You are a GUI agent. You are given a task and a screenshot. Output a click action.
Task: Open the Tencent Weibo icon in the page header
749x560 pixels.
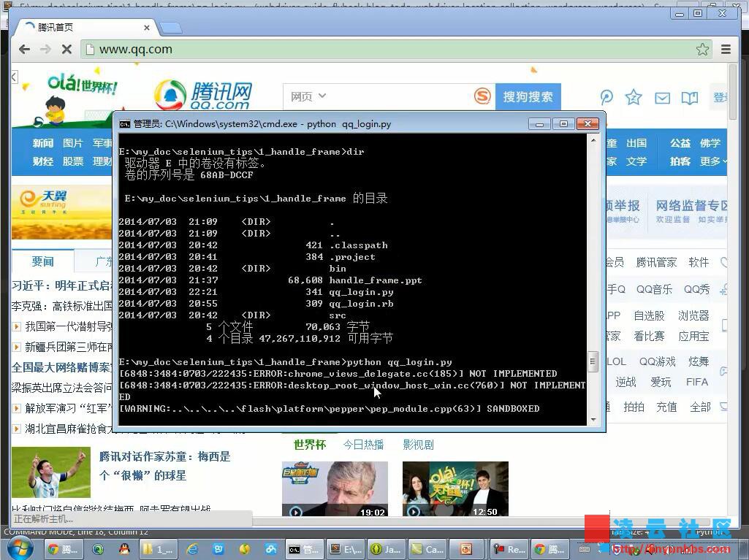click(x=607, y=97)
